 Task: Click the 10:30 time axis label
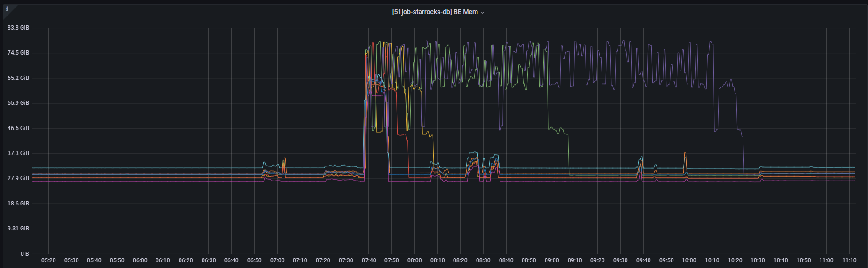click(758, 260)
